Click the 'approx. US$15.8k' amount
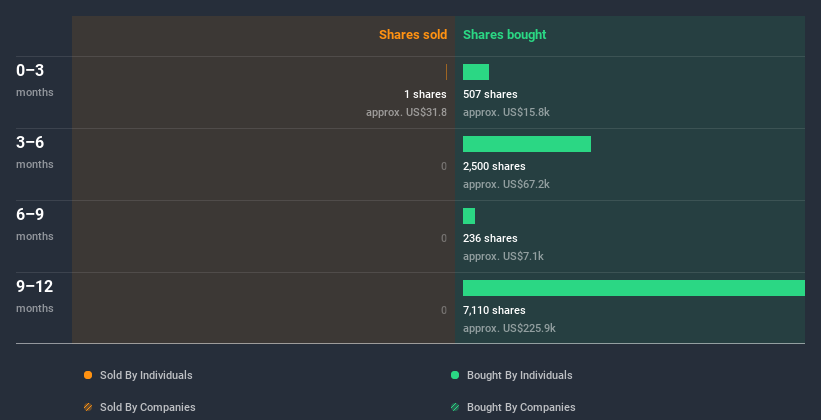 tap(506, 113)
